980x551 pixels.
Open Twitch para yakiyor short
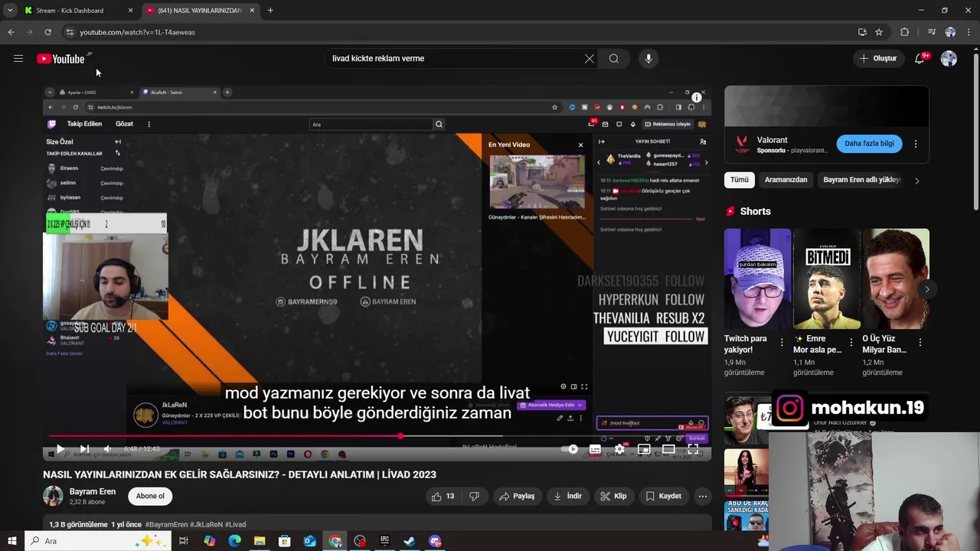(758, 279)
